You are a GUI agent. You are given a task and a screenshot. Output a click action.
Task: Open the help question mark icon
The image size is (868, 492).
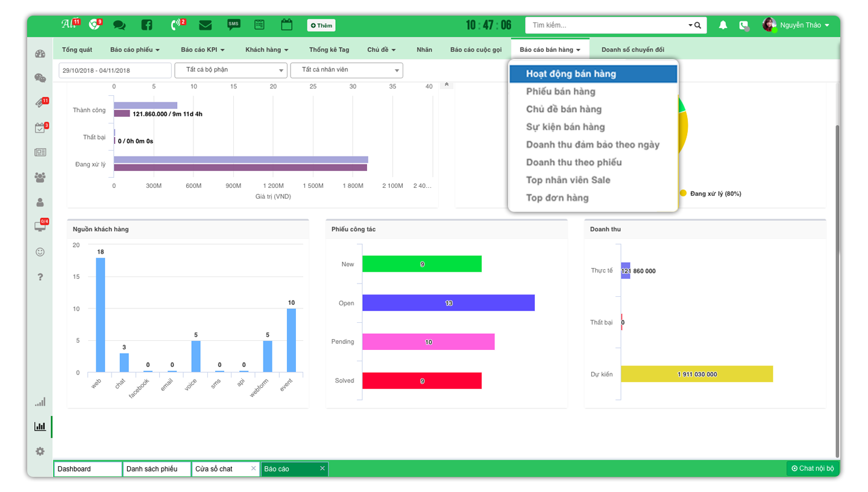coord(40,277)
